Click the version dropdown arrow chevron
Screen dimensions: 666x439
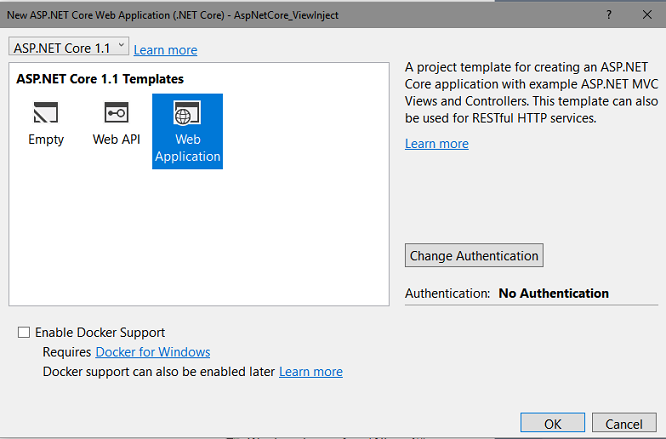pos(121,45)
